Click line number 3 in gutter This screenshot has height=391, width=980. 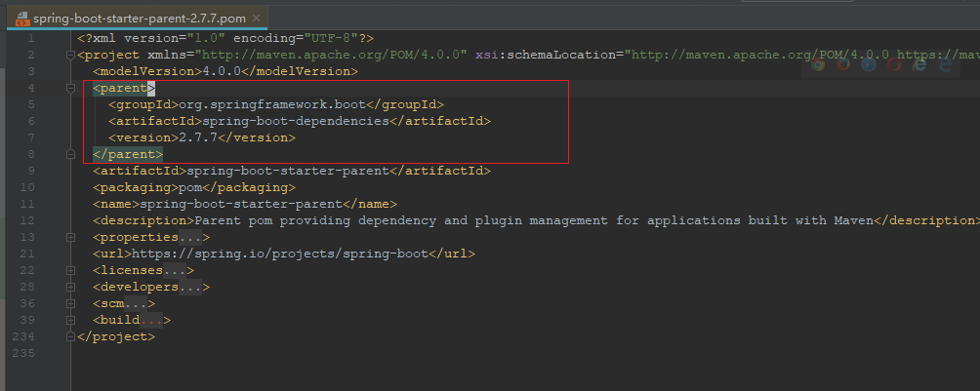coord(31,71)
